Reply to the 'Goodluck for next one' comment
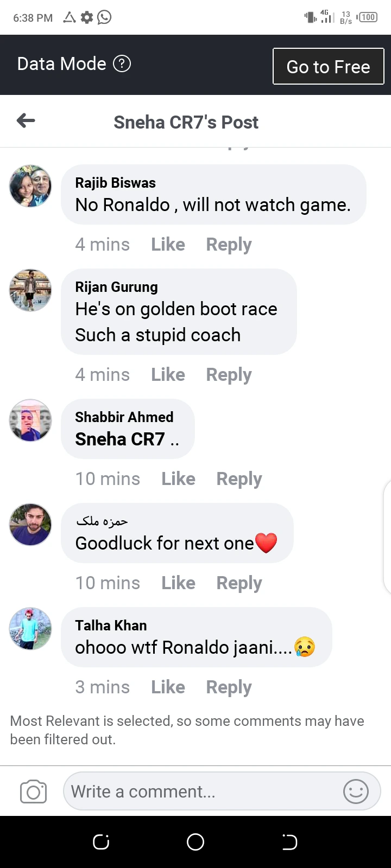The height and width of the screenshot is (868, 391). pyautogui.click(x=239, y=583)
